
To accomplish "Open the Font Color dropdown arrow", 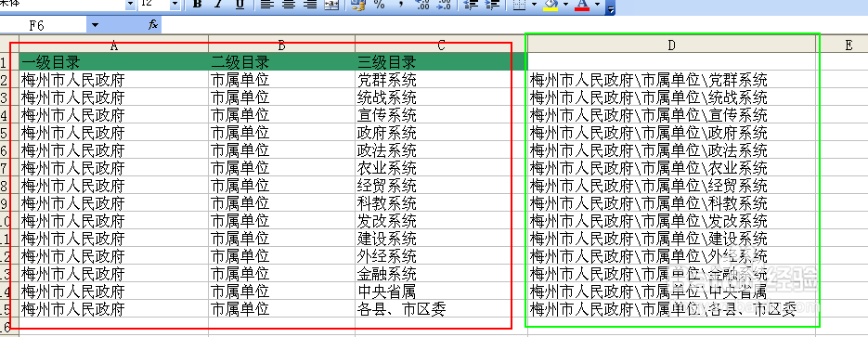I will 597,4.
